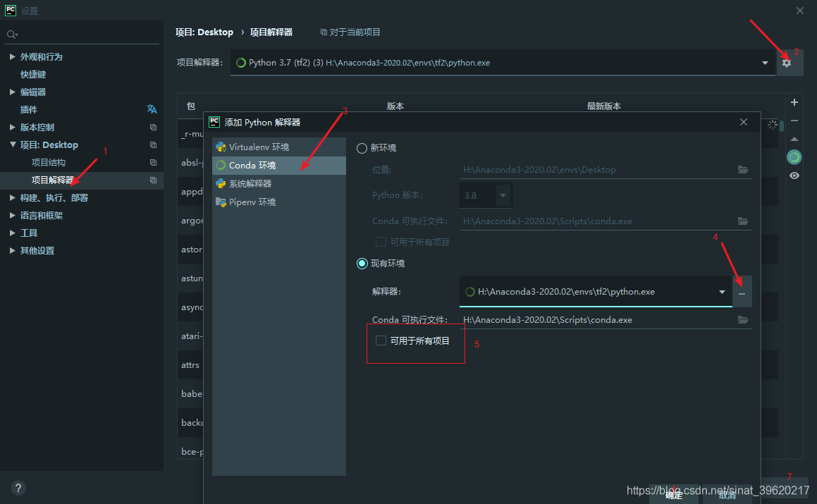Click the copy icon beside 项目: Desktop
817x504 pixels.
point(153,145)
